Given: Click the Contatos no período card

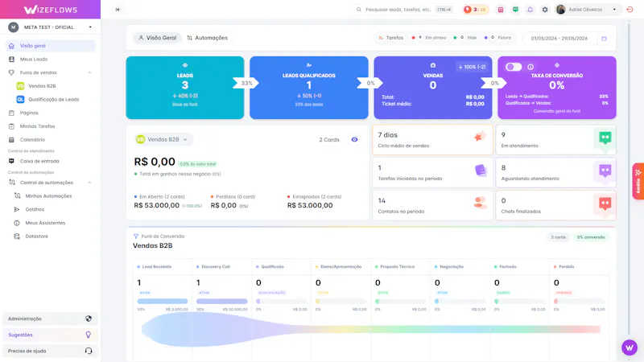Looking at the screenshot, I should 432,206.
